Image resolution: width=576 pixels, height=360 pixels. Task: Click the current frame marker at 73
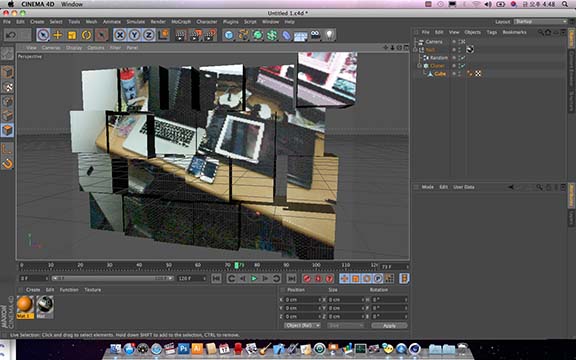237,265
